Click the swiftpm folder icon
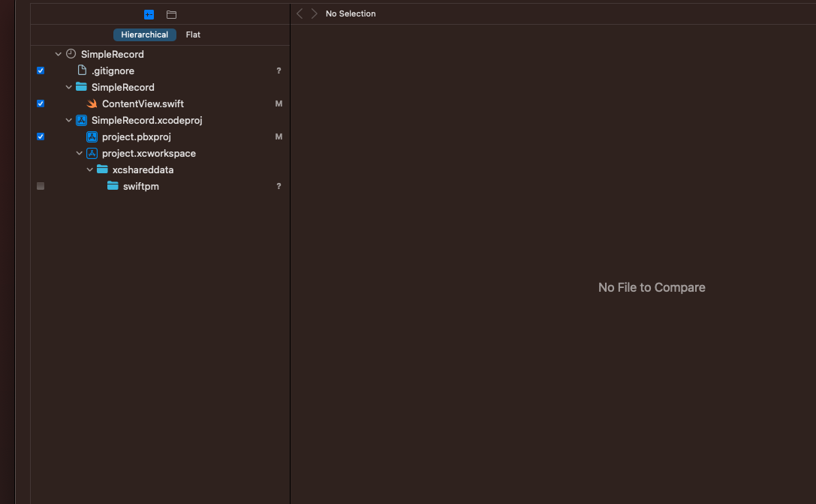 [113, 186]
